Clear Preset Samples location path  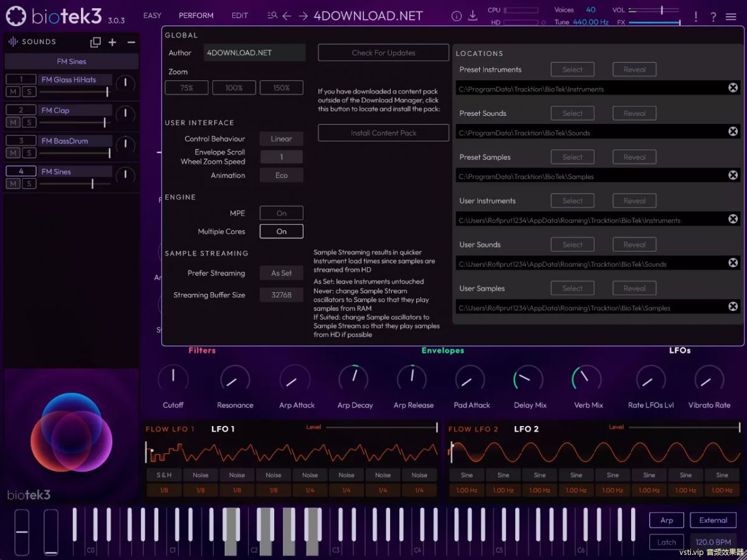tap(733, 175)
